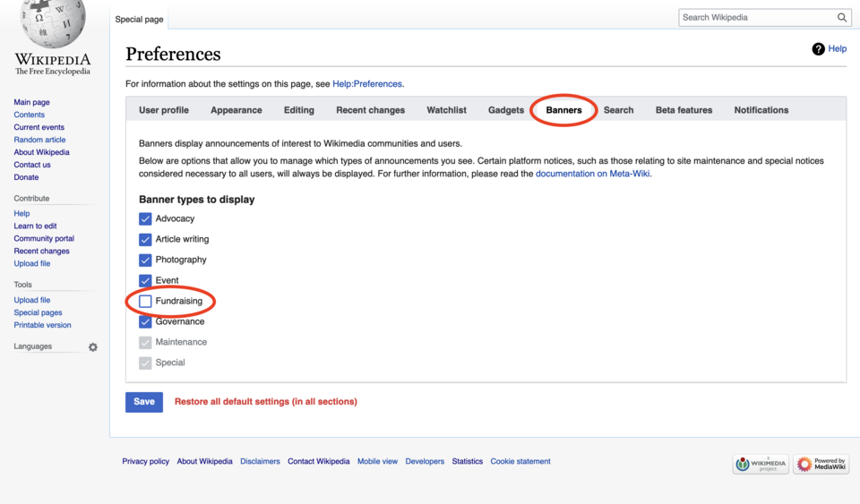Uncheck the Governance checkbox
This screenshot has height=504, width=860.
[145, 322]
